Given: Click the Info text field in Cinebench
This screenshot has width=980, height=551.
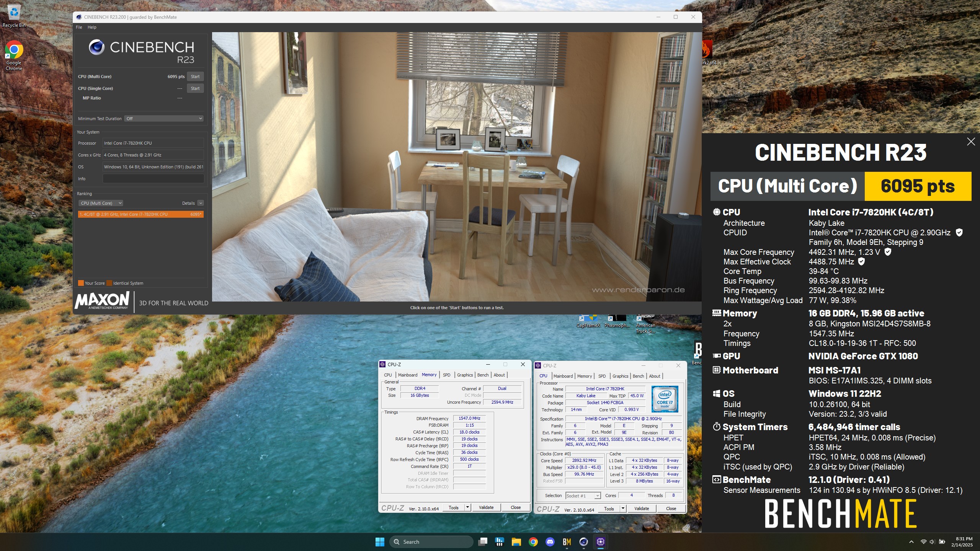Looking at the screenshot, I should (153, 179).
